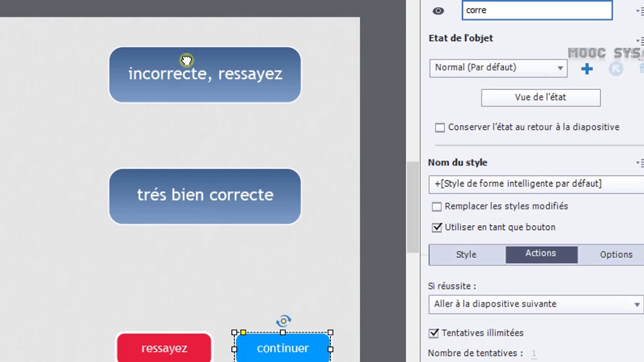Click the yellow shape-adjust handle on 'continuer'
Image resolution: width=644 pixels, height=362 pixels.
pyautogui.click(x=244, y=332)
